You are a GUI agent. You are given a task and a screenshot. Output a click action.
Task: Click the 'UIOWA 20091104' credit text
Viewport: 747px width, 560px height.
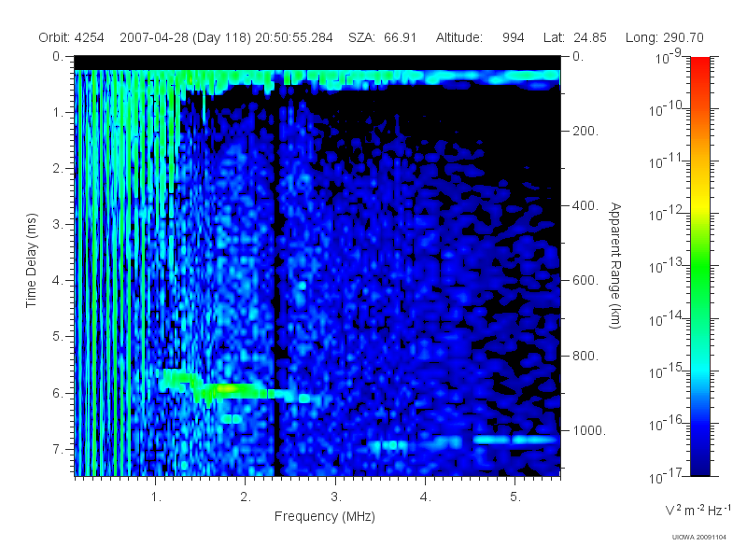[698, 538]
